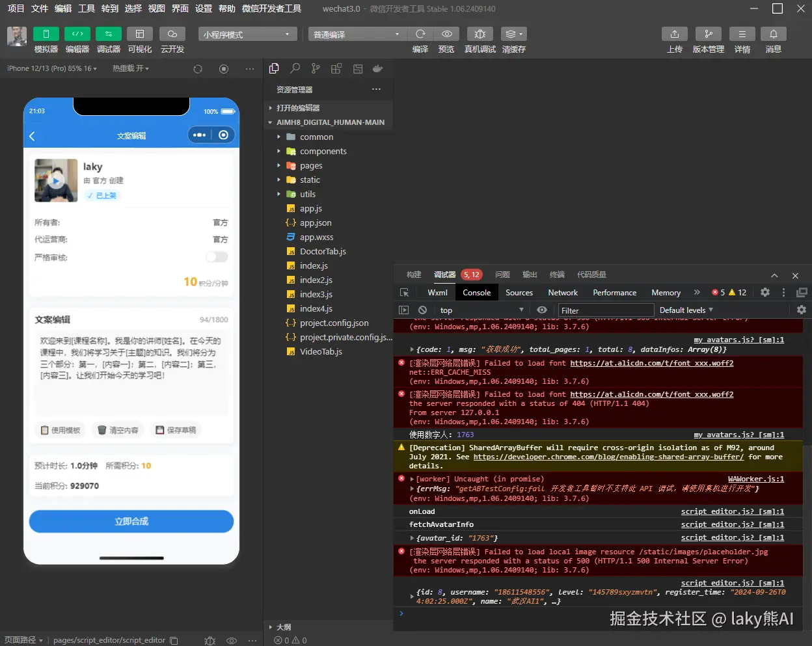Expand the outline section
The image size is (812, 646).
pos(328,627)
